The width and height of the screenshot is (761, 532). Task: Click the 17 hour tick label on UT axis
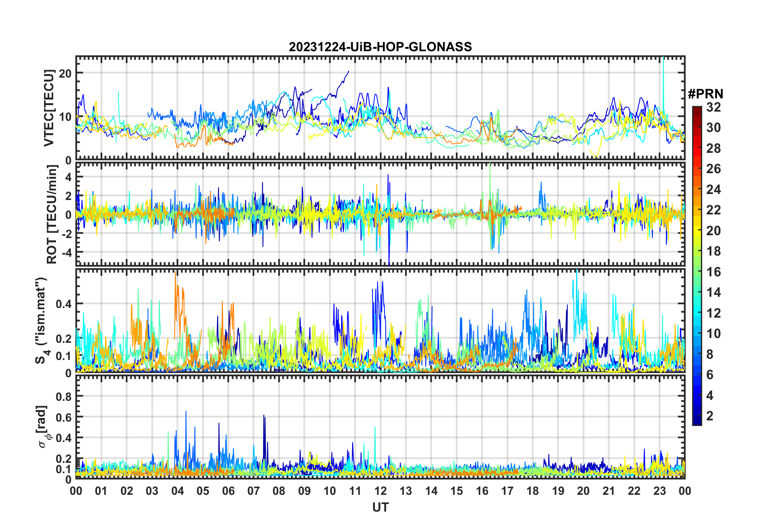click(x=507, y=491)
